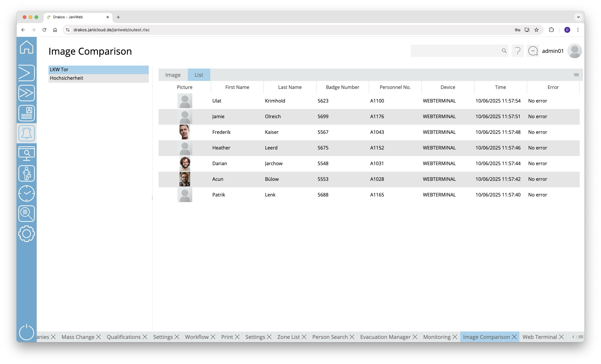
Task: Bookmark this page with star icon
Action: click(537, 30)
